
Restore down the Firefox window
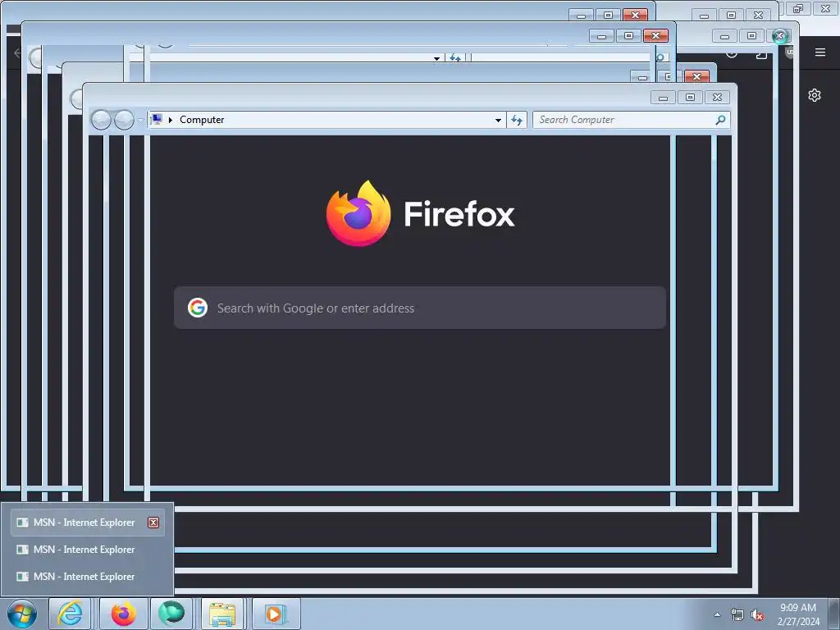point(798,8)
